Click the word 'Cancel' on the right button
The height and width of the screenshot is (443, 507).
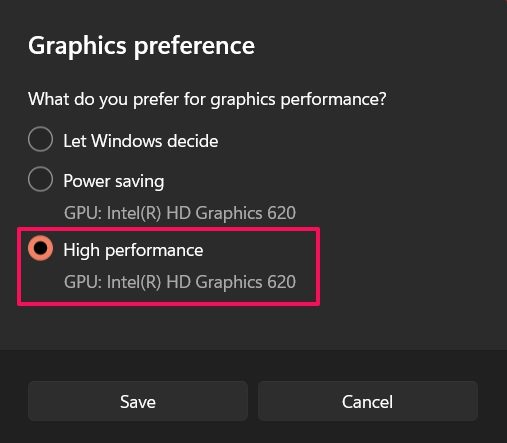pyautogui.click(x=368, y=402)
